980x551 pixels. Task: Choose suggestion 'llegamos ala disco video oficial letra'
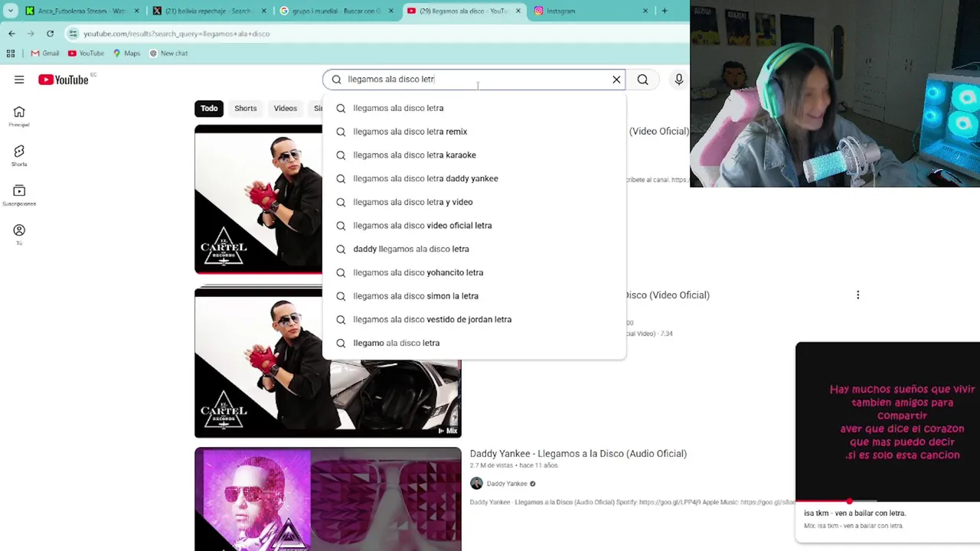(x=474, y=226)
